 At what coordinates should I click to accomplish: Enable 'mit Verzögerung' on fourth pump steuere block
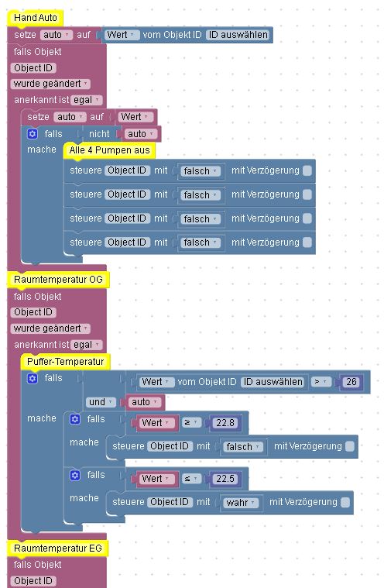(x=307, y=242)
